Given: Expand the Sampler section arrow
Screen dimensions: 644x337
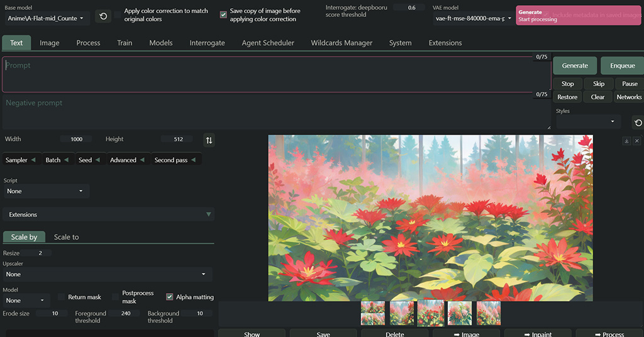Looking at the screenshot, I should (x=33, y=160).
